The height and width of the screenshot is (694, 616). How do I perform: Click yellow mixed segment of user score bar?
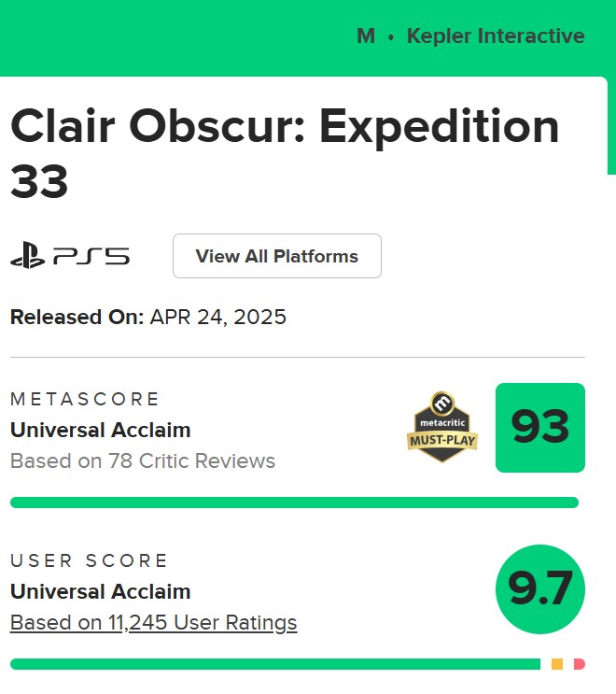(x=557, y=664)
